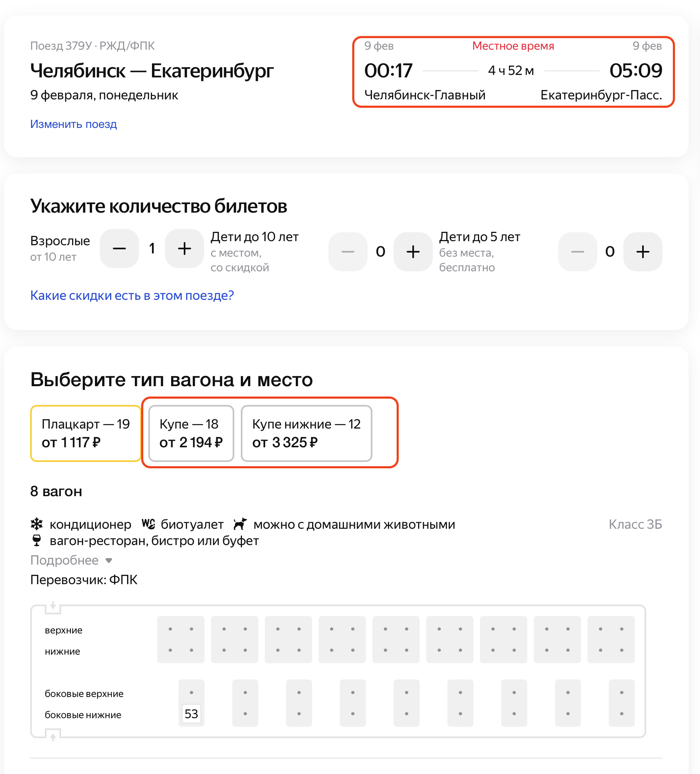Open Изменить поезд link
The height and width of the screenshot is (774, 700).
click(x=73, y=124)
